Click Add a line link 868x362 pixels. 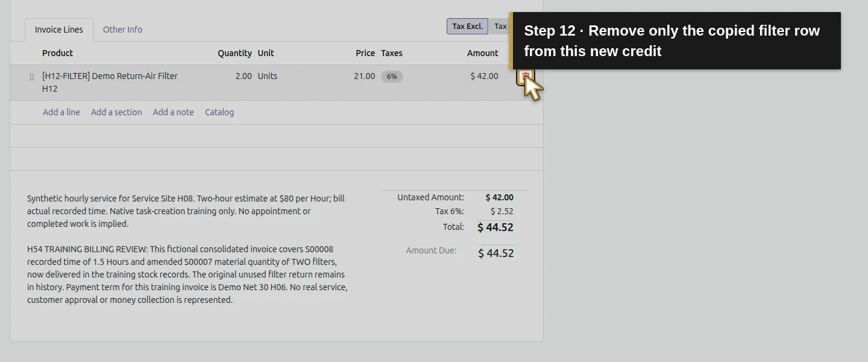(x=61, y=112)
